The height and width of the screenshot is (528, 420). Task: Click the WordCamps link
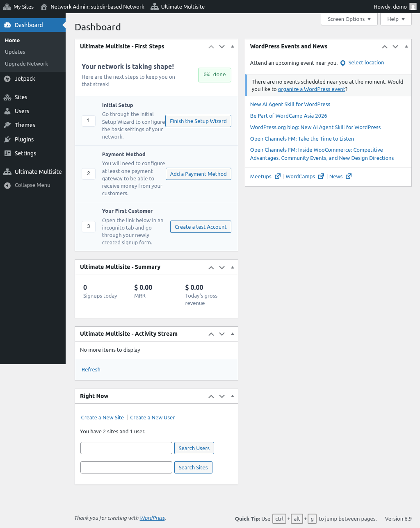pyautogui.click(x=300, y=176)
